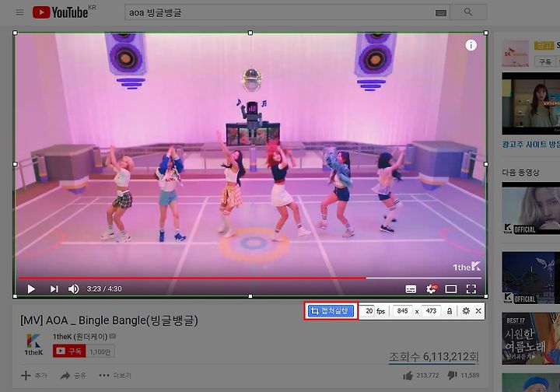560x392 pixels.
Task: Click the subscriber count 1,100만
Action: tap(100, 352)
